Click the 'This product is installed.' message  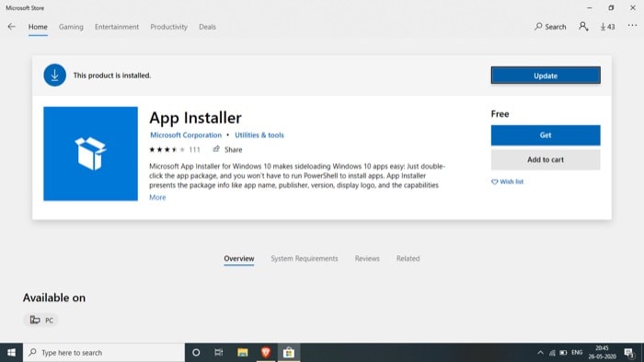coord(111,76)
